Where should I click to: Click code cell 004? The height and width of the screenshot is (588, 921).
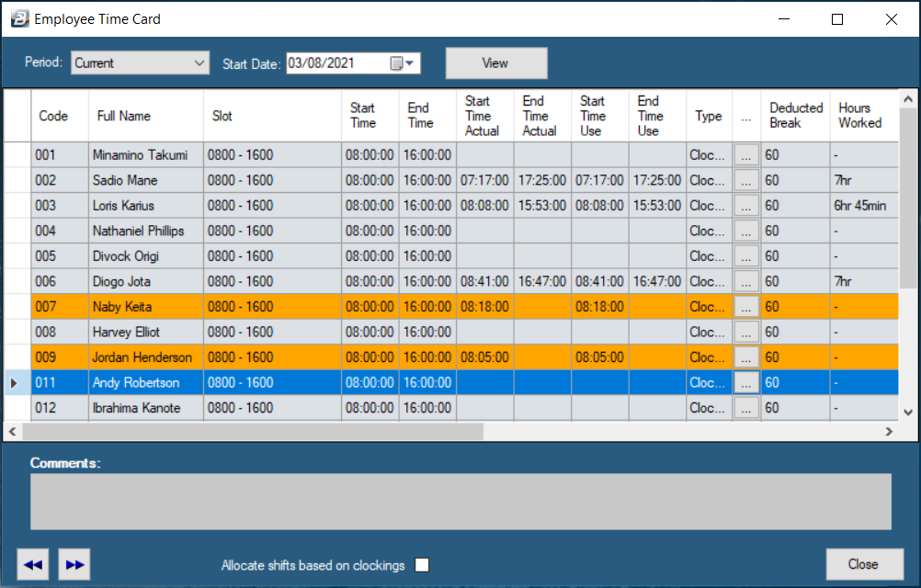click(x=60, y=232)
